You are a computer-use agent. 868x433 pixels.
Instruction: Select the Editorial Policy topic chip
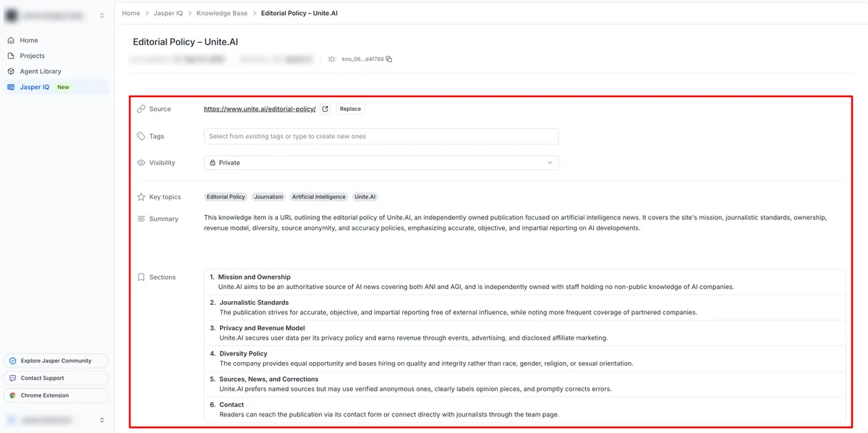tap(226, 197)
